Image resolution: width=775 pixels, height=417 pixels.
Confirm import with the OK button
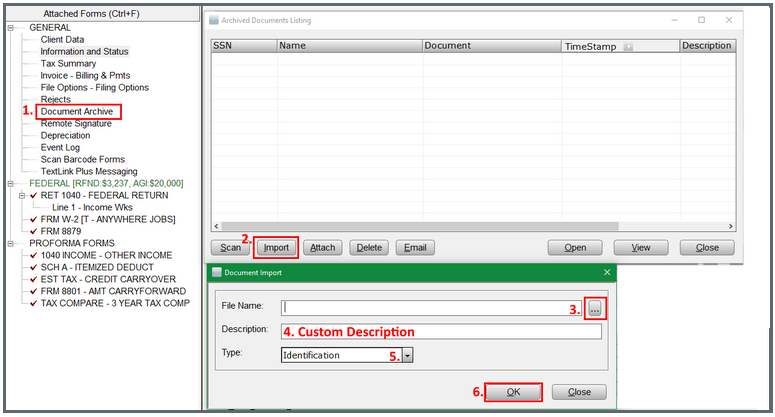(513, 392)
